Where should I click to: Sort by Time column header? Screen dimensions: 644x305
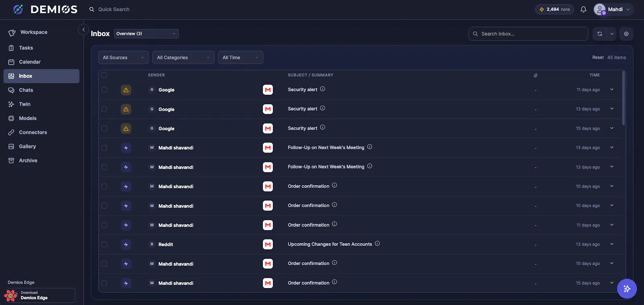pyautogui.click(x=594, y=75)
